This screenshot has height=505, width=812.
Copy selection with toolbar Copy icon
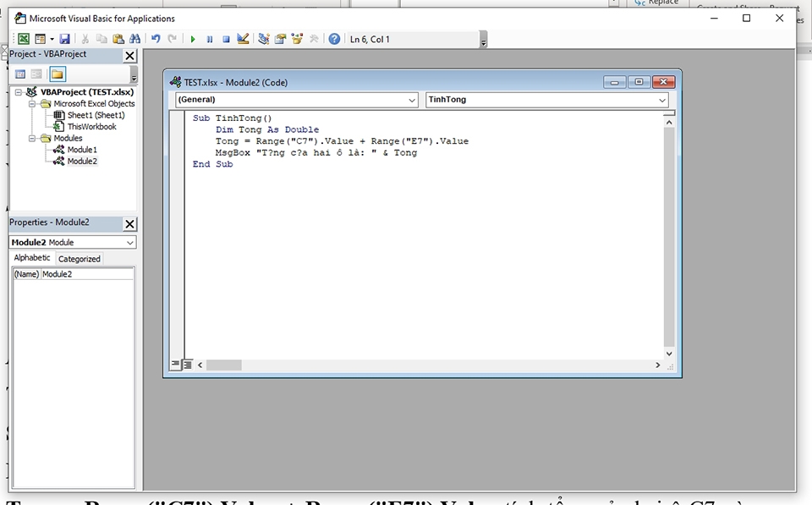tap(101, 39)
